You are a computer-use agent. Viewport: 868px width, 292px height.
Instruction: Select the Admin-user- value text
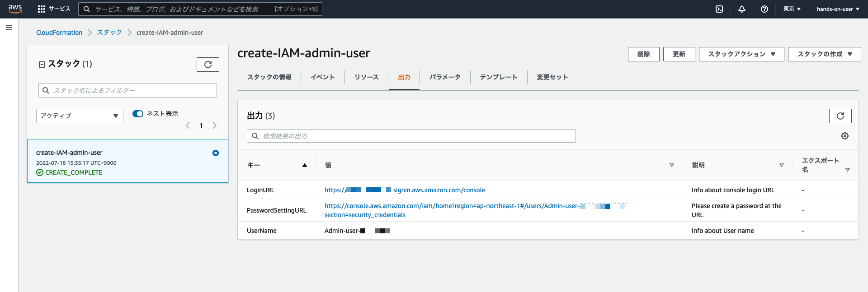(357, 231)
